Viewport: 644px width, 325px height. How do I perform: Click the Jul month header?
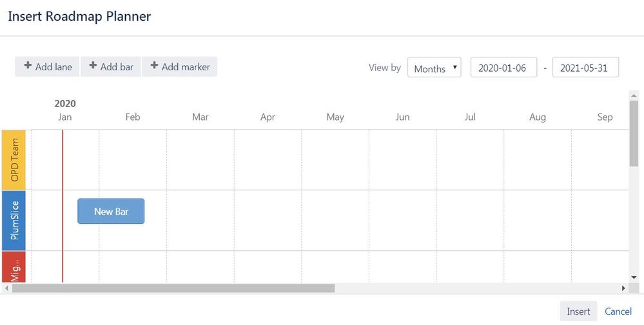(x=470, y=117)
